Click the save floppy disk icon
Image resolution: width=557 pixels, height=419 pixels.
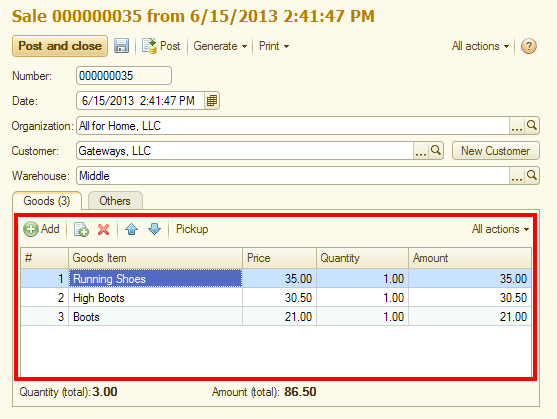[121, 46]
